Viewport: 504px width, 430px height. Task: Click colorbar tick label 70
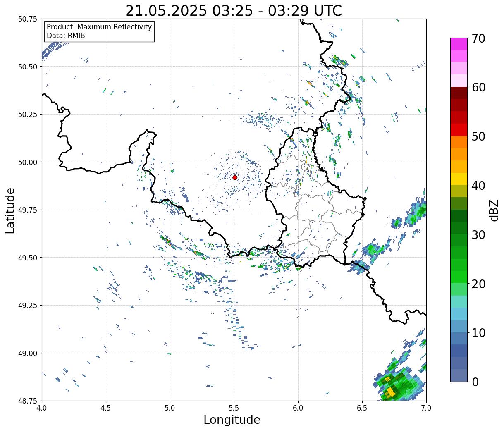(478, 38)
